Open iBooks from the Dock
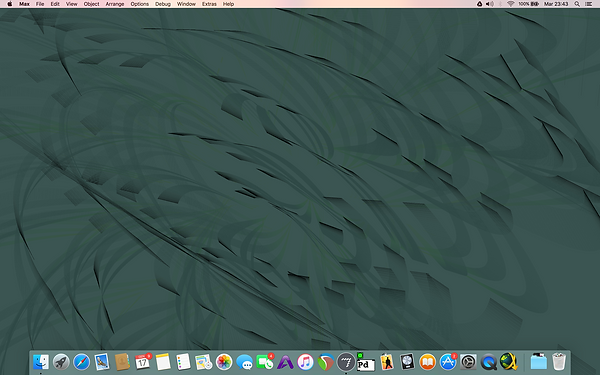Image resolution: width=600 pixels, height=375 pixels. [427, 362]
